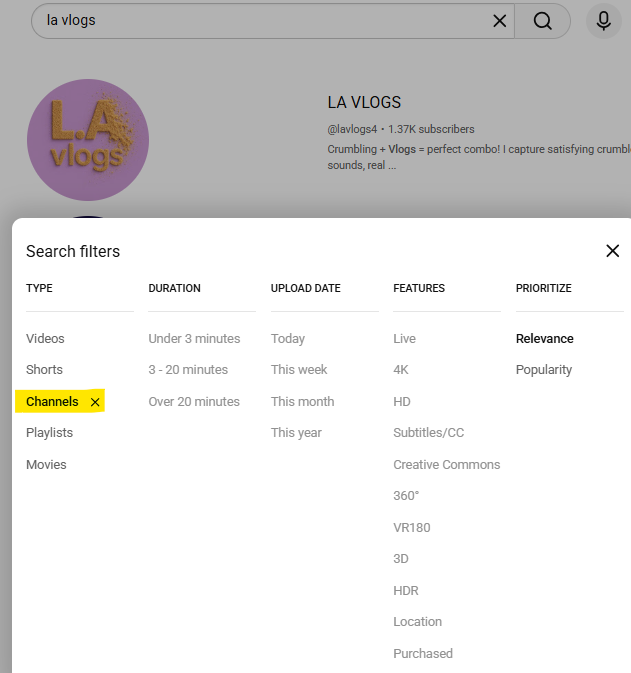
Task: Set upload date to This year
Action: pos(296,433)
